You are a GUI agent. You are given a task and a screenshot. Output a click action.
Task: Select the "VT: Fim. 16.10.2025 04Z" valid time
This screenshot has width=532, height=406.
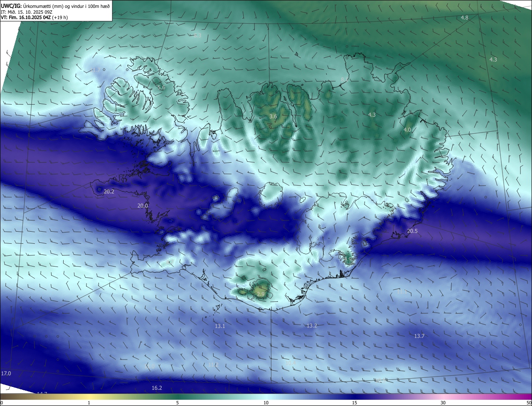coord(26,17)
